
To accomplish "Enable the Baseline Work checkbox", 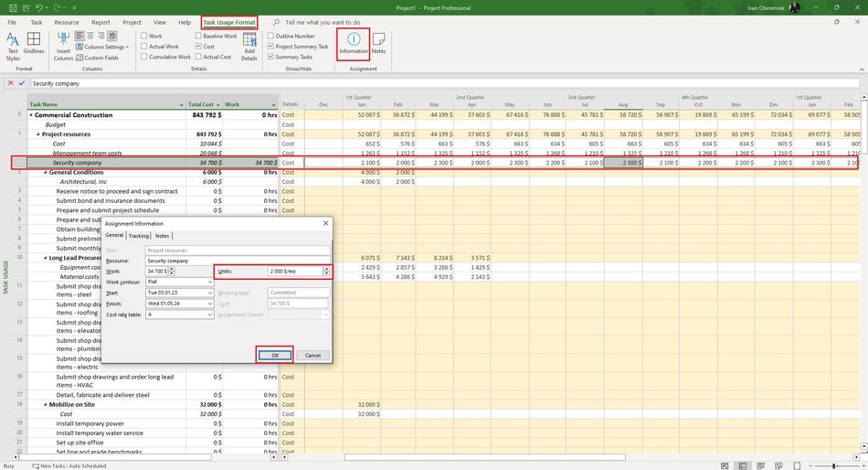I will point(198,36).
